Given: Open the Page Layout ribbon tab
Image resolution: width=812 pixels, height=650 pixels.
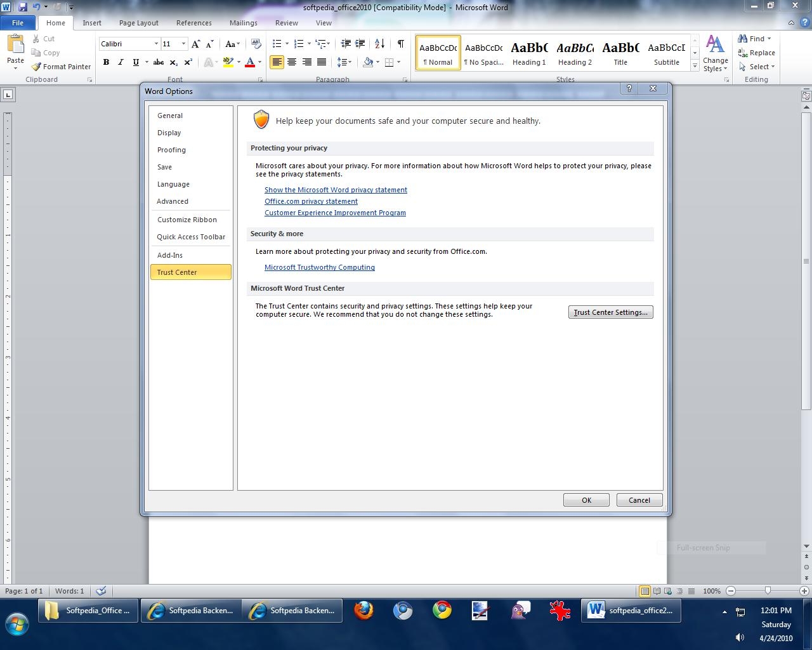Looking at the screenshot, I should (x=138, y=23).
